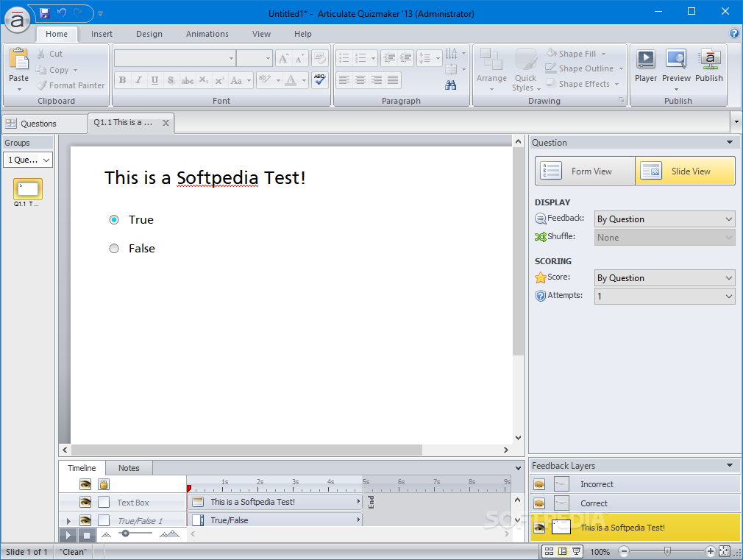Select the Q1.1 slide thumbnail
This screenshot has height=560, width=743.
click(27, 189)
